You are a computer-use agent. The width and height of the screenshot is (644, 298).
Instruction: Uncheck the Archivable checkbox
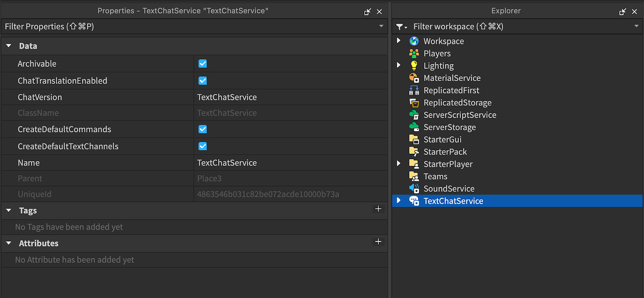202,64
